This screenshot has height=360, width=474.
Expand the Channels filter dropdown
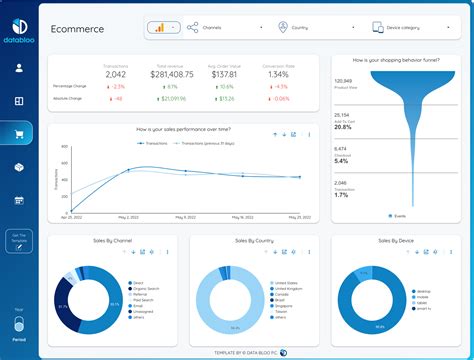(x=261, y=27)
